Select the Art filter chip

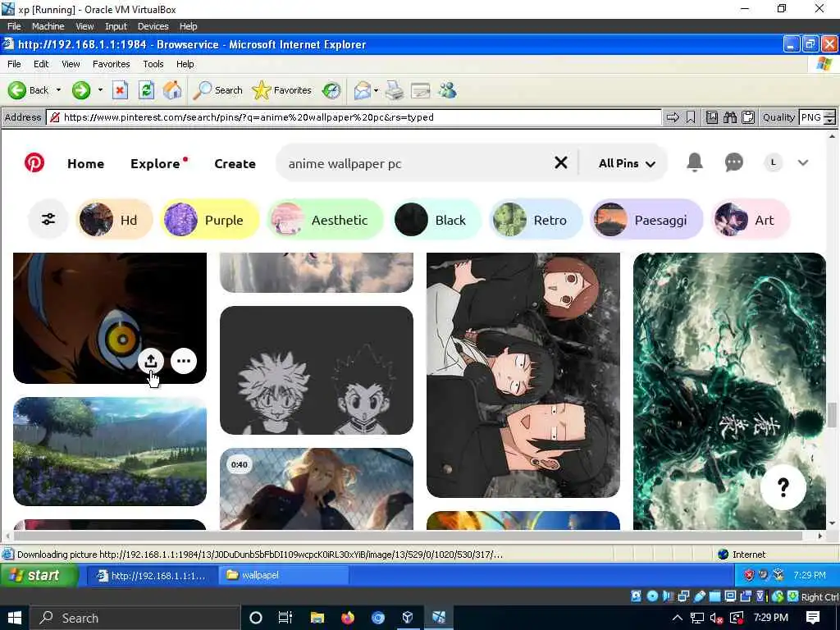click(751, 220)
